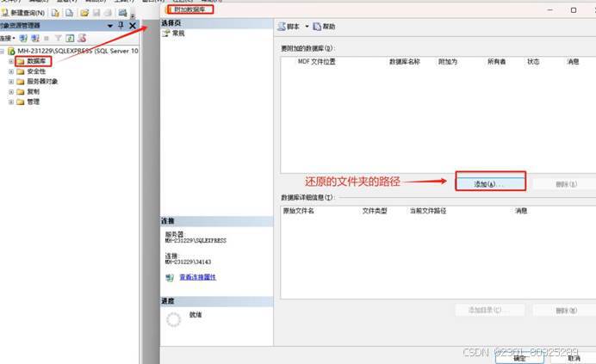Screen dimensions: 596x364
Task: Click the folder icon next to 复制
Action: 21,91
